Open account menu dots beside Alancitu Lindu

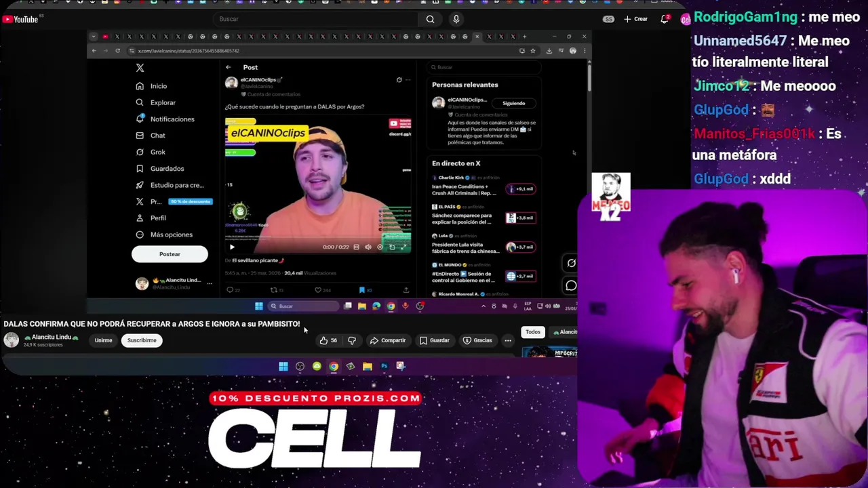click(x=210, y=283)
